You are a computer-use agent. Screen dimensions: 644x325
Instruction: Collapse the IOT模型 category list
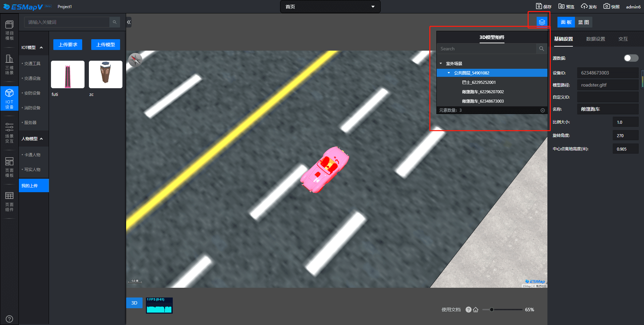point(41,48)
